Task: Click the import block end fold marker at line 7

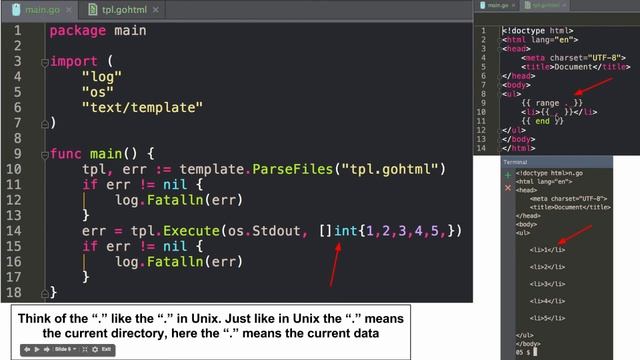Action: (45, 124)
